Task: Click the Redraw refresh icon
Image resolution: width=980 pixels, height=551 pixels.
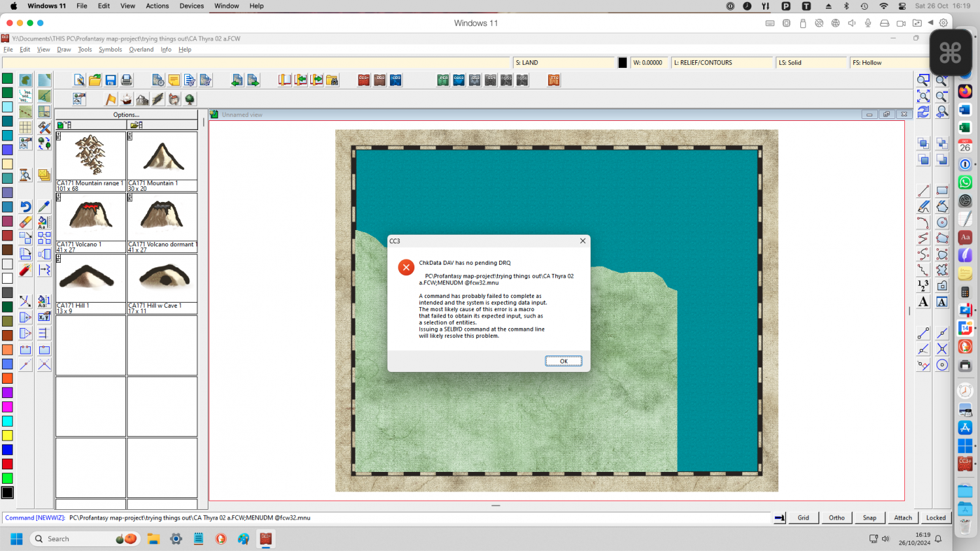Action: [x=923, y=112]
